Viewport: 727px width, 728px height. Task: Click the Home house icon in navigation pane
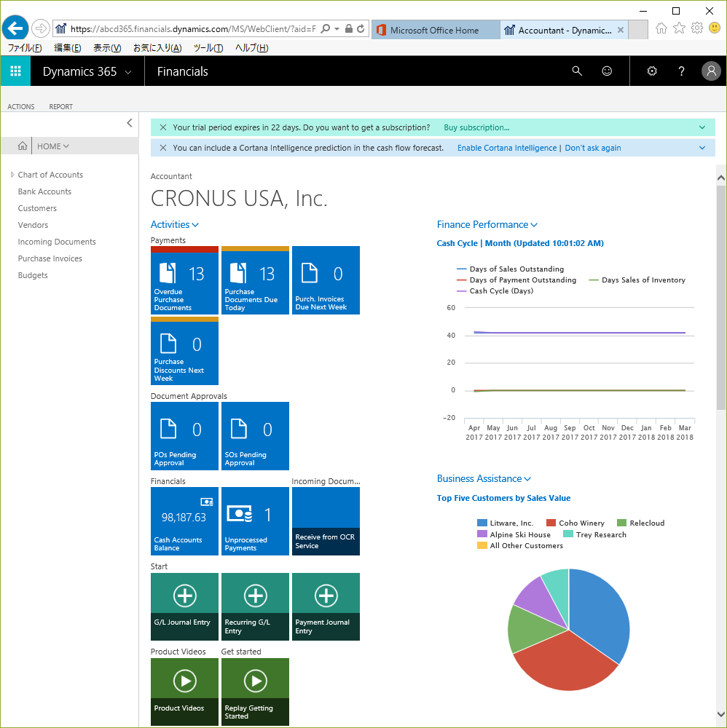tap(22, 146)
